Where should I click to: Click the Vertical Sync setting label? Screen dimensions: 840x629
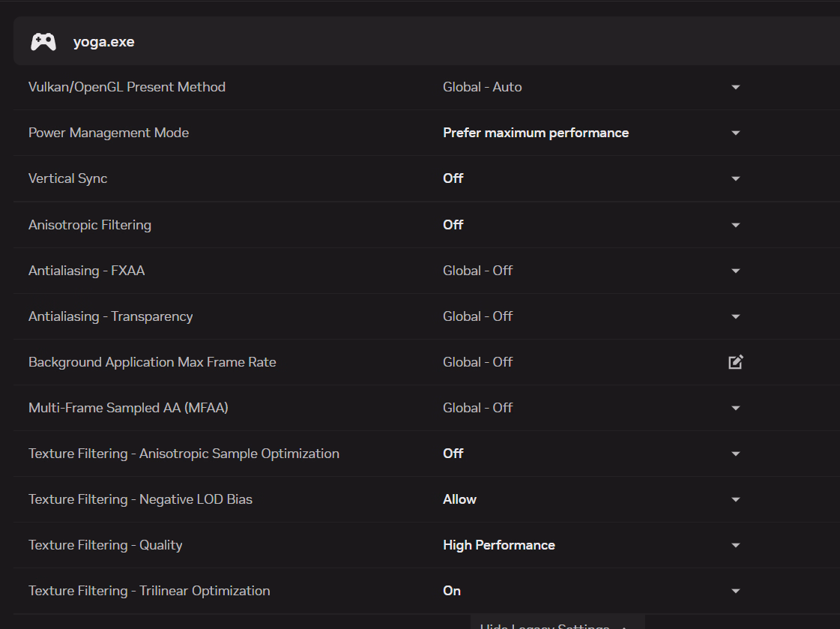pos(68,178)
